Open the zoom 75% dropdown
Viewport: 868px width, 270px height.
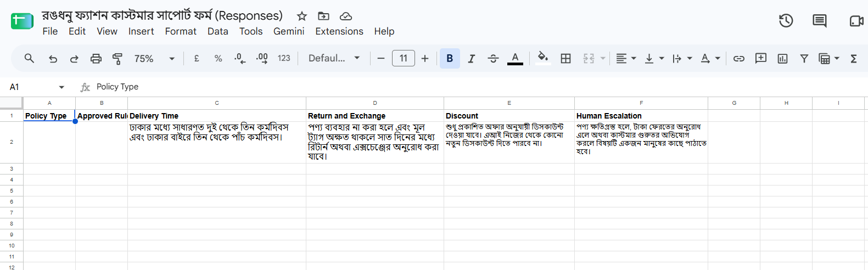pos(154,58)
